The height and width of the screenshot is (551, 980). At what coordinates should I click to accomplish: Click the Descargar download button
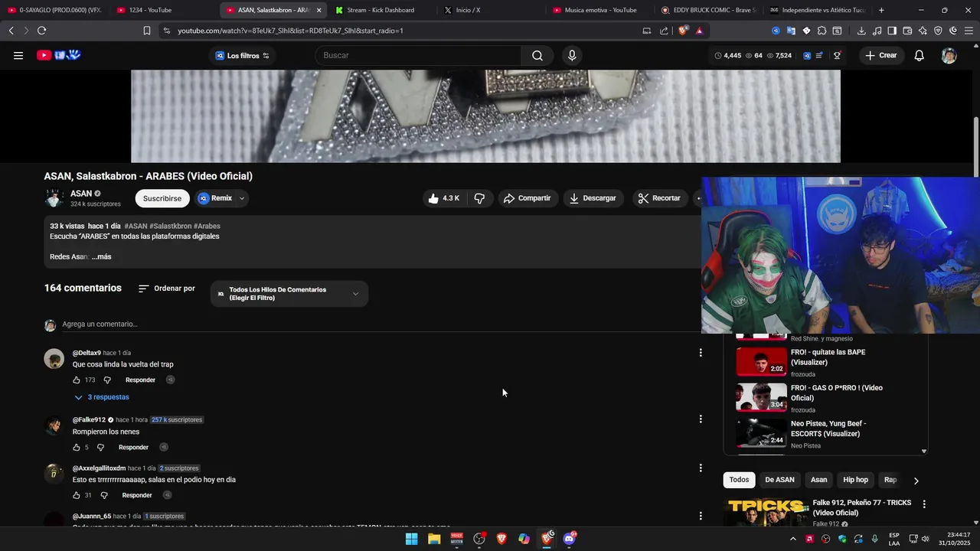pos(592,198)
